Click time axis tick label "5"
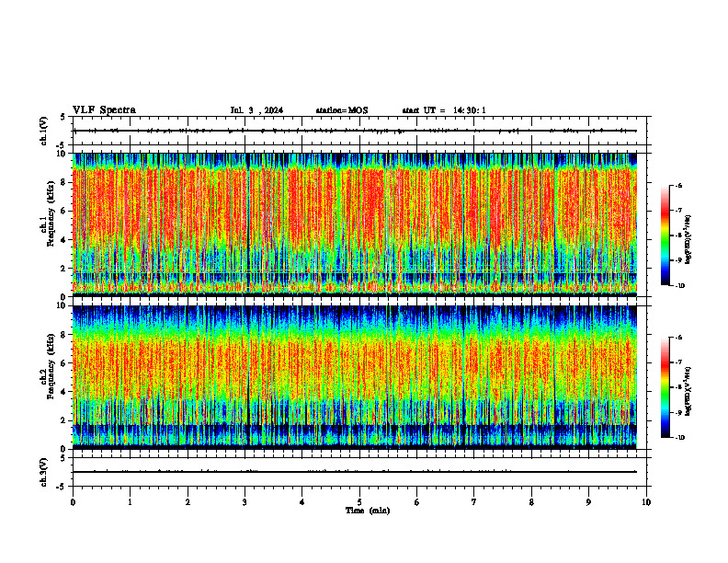The image size is (728, 563). (x=359, y=502)
